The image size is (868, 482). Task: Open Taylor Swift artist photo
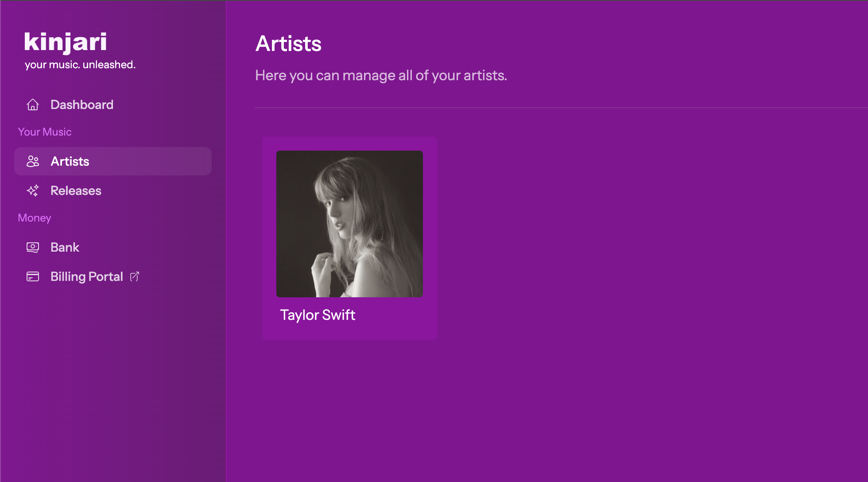[x=349, y=224]
